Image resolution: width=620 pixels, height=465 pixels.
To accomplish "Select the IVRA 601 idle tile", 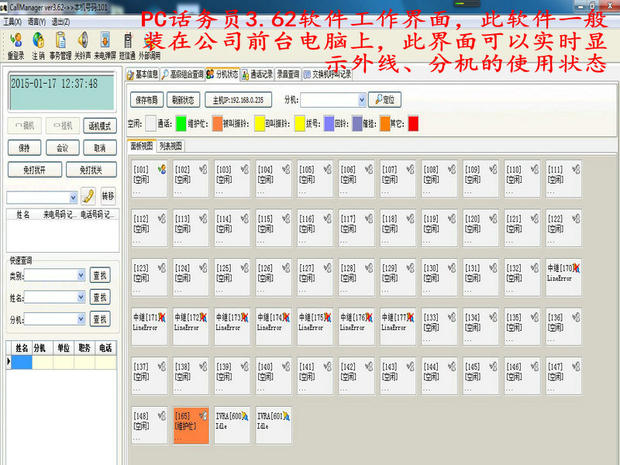I will click(274, 425).
